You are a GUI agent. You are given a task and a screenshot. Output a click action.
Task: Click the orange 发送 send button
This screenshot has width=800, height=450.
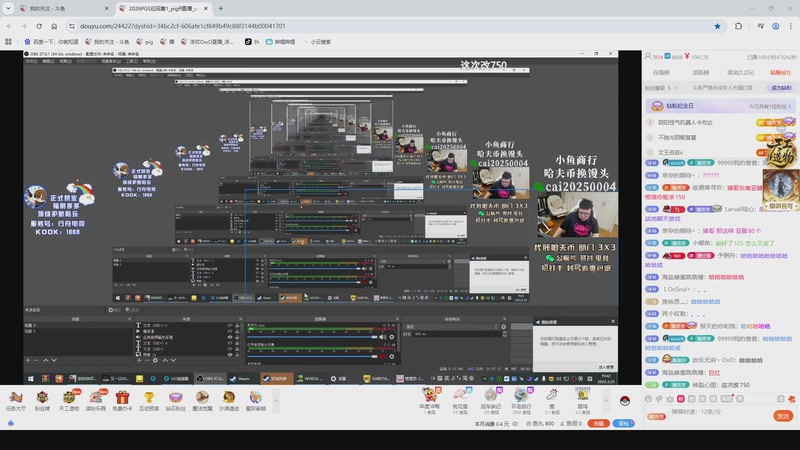click(x=783, y=416)
